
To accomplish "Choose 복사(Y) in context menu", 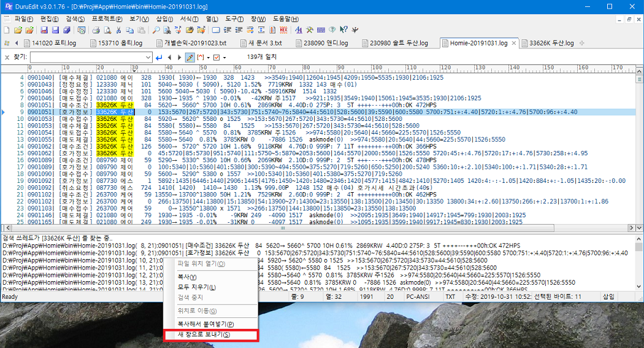I will click(211, 277).
